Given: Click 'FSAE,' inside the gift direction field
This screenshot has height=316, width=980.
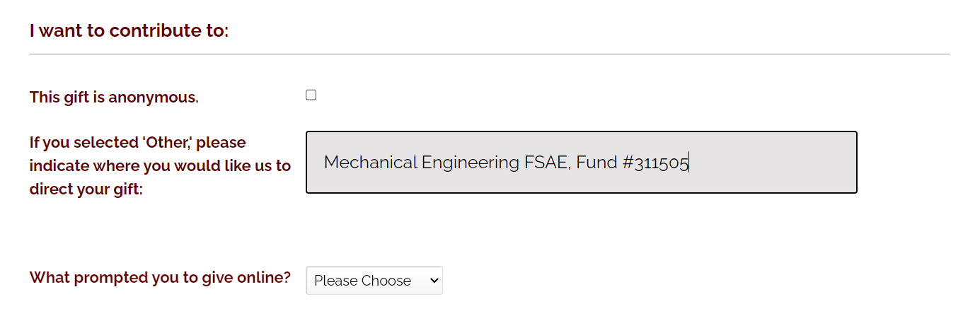Looking at the screenshot, I should pos(547,163).
